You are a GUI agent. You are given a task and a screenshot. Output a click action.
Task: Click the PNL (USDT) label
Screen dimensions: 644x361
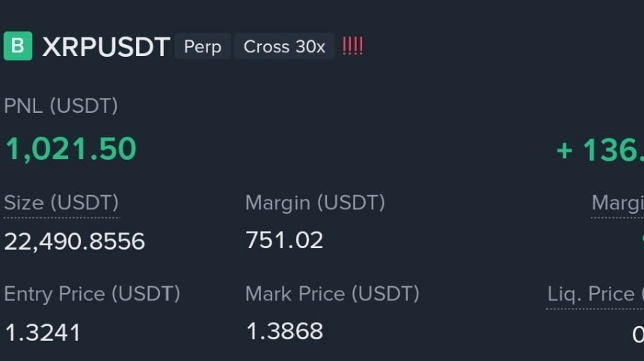point(61,106)
